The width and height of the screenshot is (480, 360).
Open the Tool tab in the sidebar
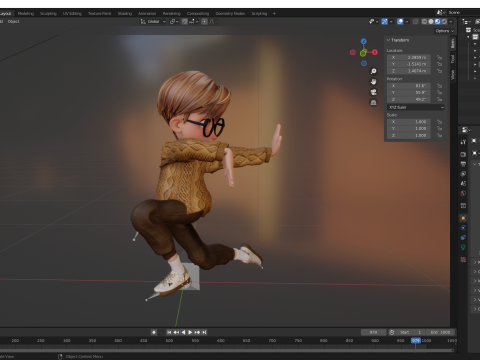453,59
